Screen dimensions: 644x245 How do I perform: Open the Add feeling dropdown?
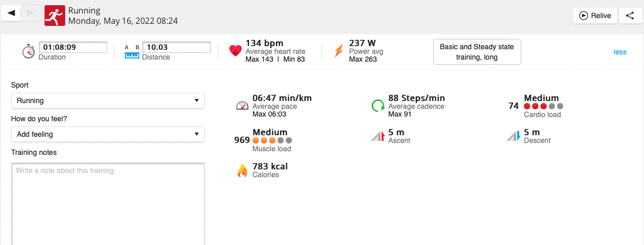[108, 134]
